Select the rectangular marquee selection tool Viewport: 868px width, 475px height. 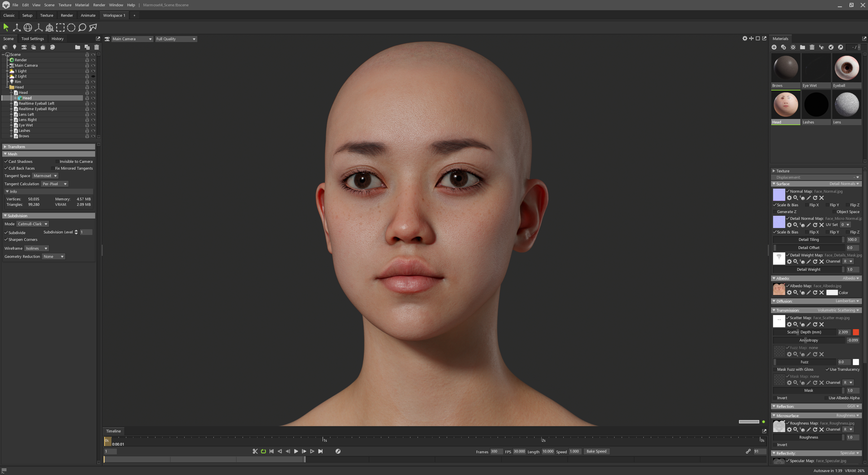tap(60, 28)
